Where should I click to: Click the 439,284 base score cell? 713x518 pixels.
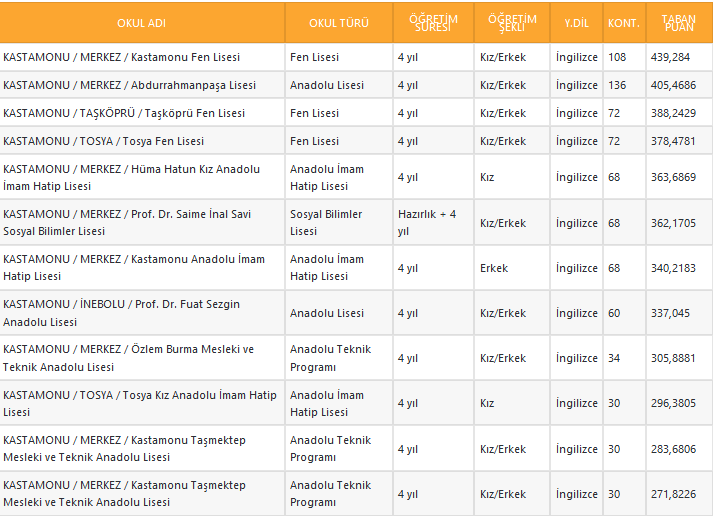669,57
